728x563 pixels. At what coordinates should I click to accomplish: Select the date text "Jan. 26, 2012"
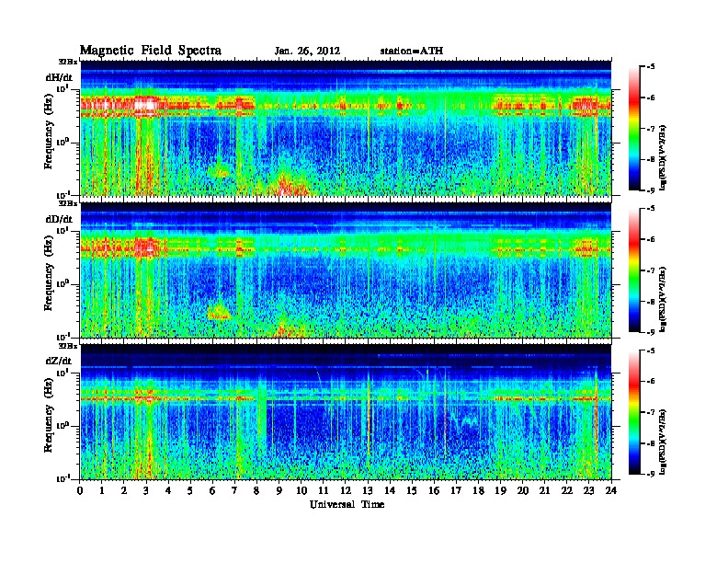coord(307,52)
